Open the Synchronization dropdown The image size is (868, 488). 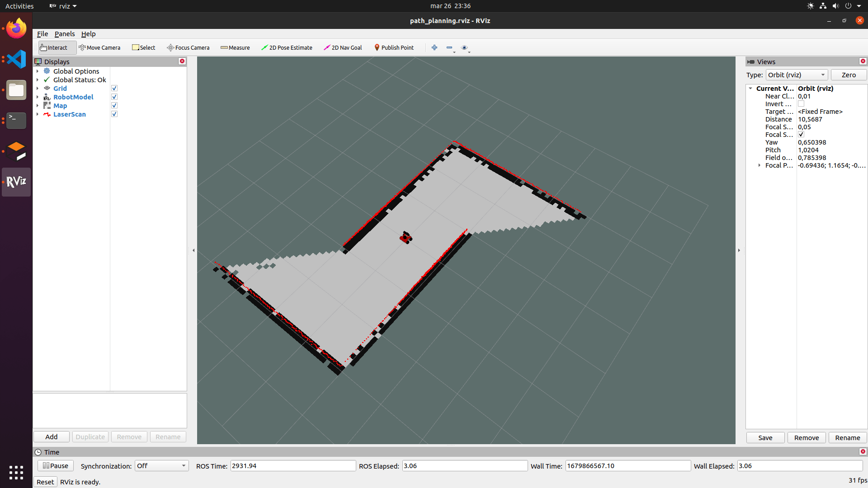pyautogui.click(x=161, y=466)
